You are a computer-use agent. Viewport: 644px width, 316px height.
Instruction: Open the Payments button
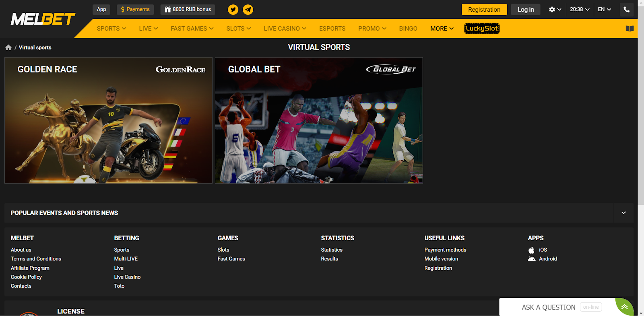coord(135,10)
